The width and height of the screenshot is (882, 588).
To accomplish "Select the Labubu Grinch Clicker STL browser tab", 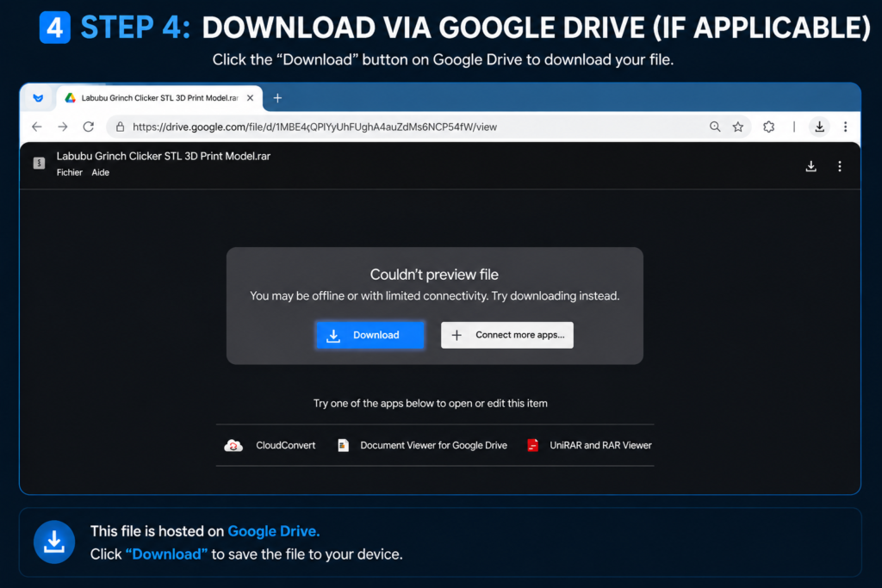I will click(159, 98).
